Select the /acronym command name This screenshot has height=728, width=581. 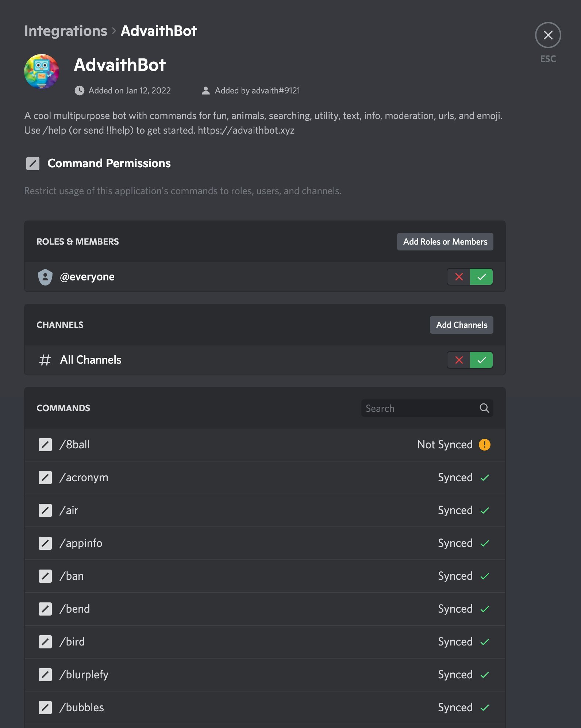point(84,478)
